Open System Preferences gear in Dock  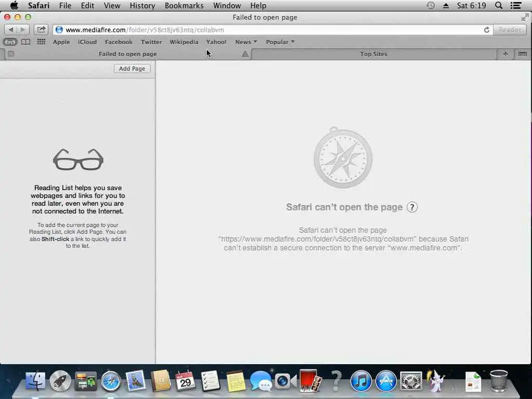411,381
